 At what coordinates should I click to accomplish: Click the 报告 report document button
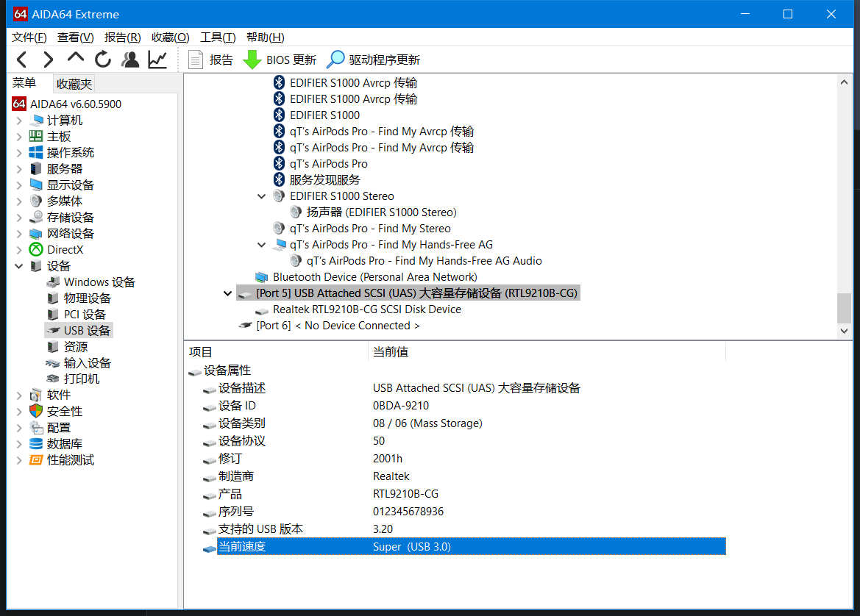(x=210, y=60)
